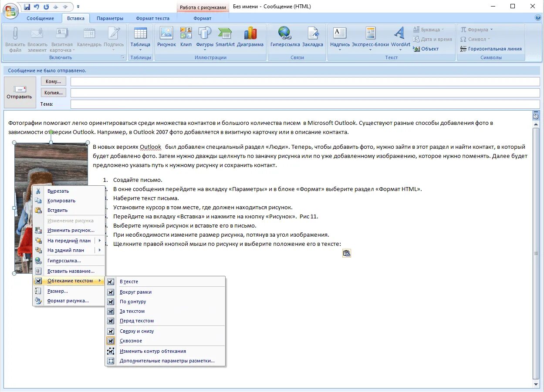Click into the Кому recipients field

coord(305,81)
